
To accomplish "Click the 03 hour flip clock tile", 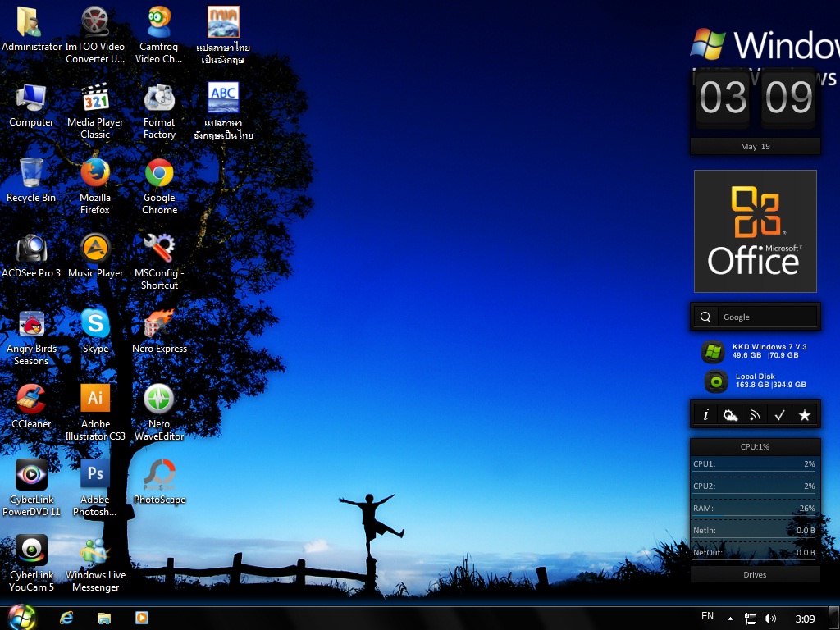I will point(722,99).
